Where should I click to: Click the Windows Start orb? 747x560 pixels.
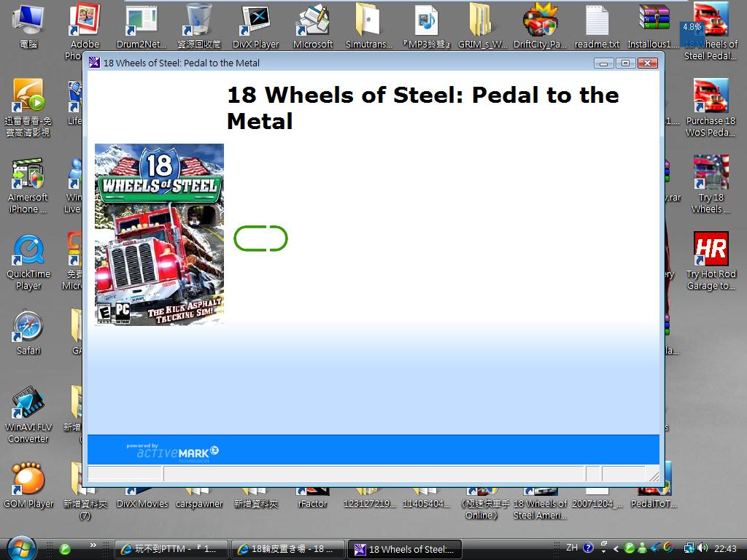click(x=20, y=548)
